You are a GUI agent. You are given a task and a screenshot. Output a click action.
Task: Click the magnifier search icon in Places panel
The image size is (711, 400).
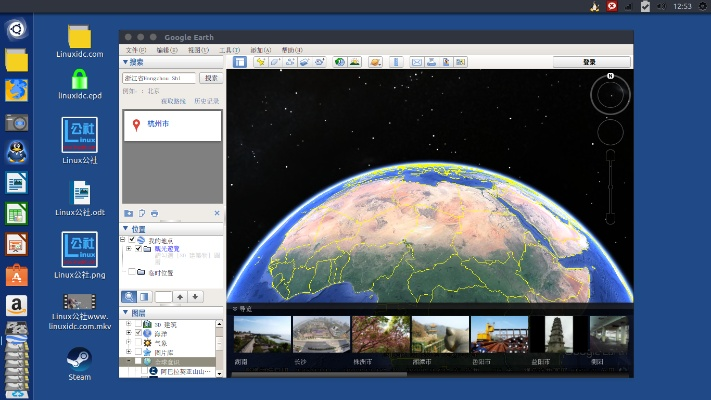coord(129,297)
